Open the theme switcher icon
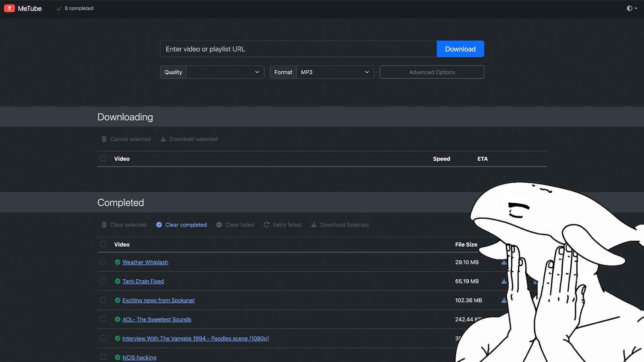 tap(631, 8)
